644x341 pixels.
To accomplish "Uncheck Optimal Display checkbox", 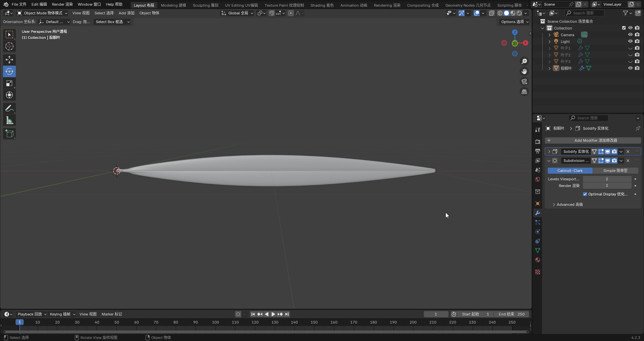I will coord(585,194).
